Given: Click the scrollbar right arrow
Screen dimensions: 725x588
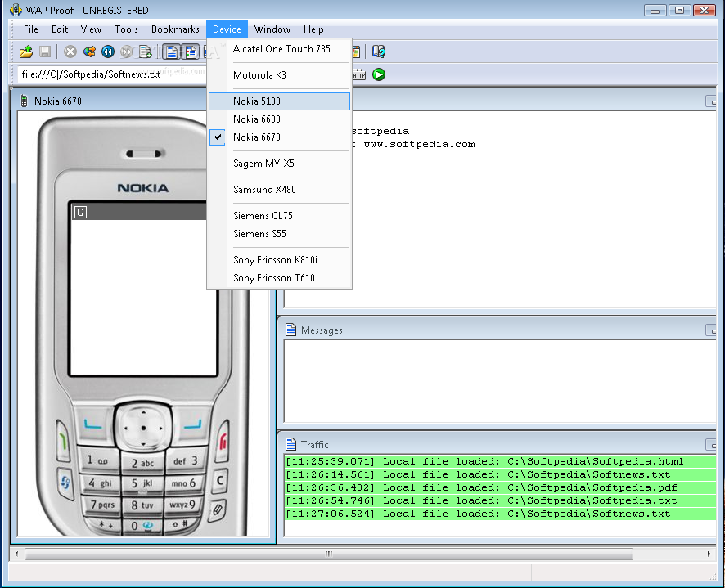Looking at the screenshot, I should click(x=709, y=554).
